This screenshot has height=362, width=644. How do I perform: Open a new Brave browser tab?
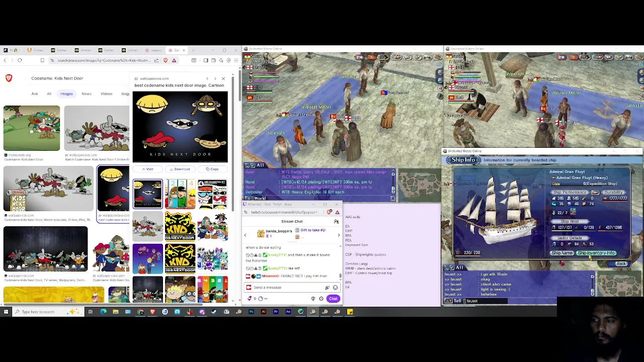point(193,50)
